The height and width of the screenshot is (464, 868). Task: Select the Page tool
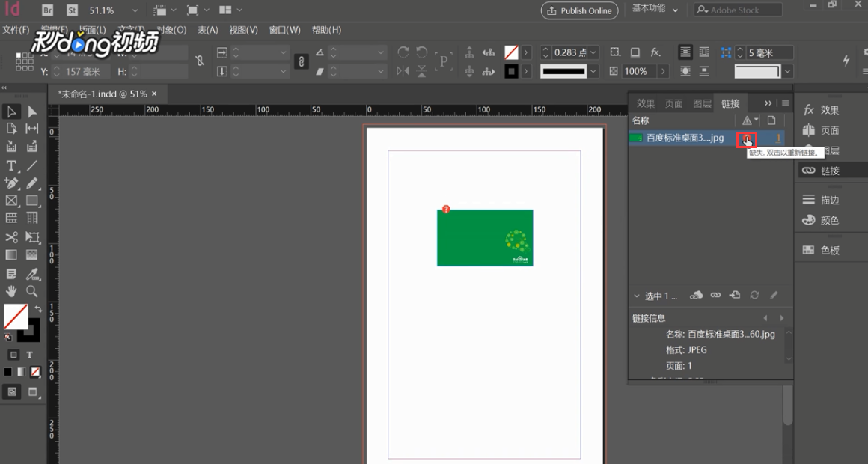click(11, 129)
